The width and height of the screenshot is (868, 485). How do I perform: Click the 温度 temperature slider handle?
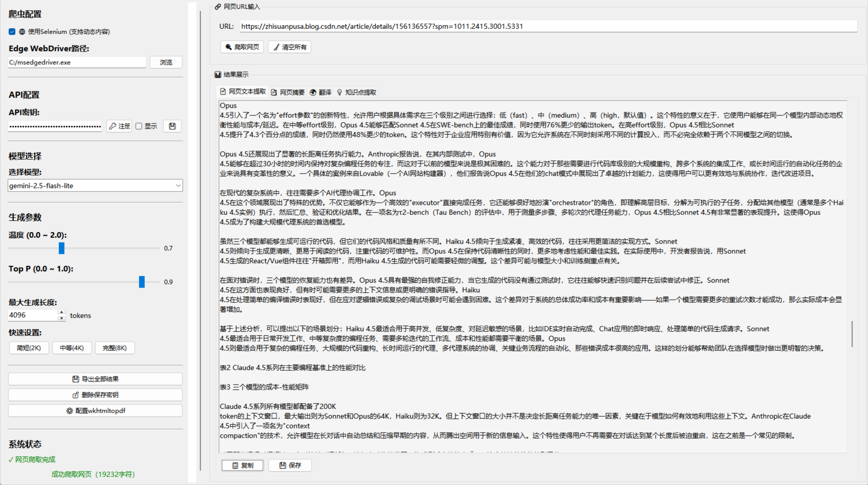click(61, 248)
